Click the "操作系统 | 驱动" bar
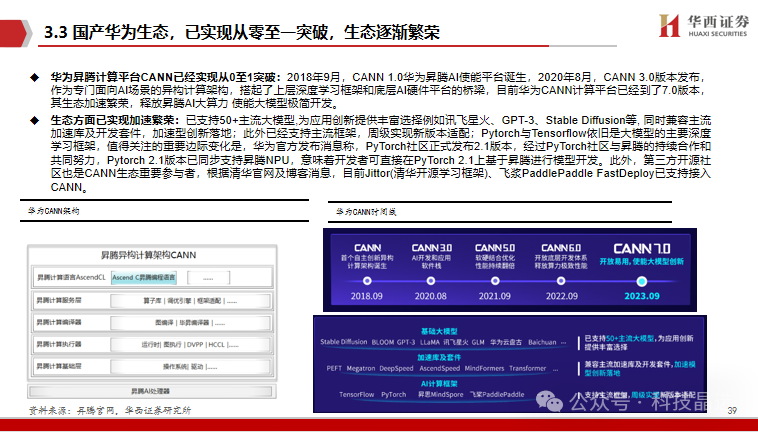 [190, 367]
